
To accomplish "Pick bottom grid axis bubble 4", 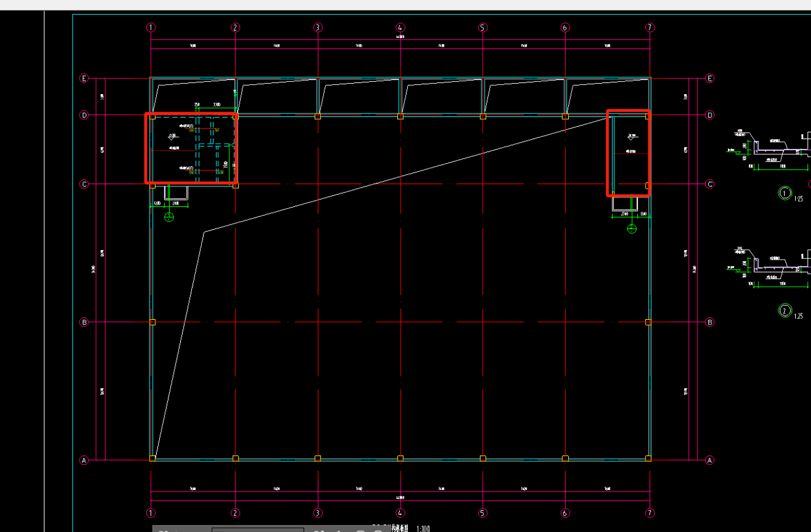I will click(400, 513).
